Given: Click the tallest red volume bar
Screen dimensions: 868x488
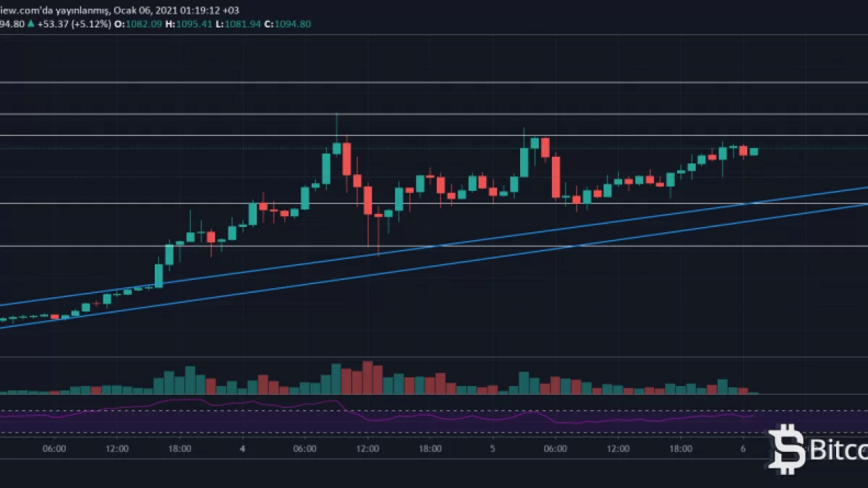Looking at the screenshot, I should click(367, 377).
